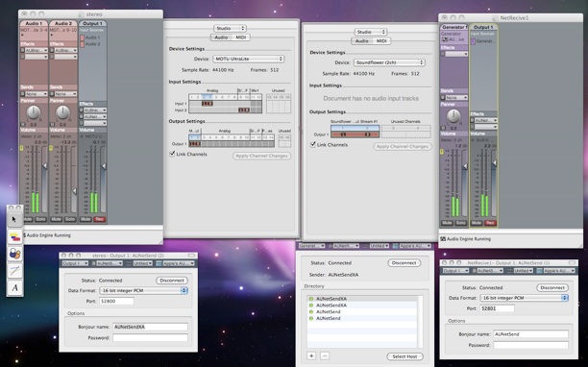Toggle Link Channels checkbox in Soundflower settings

[313, 145]
